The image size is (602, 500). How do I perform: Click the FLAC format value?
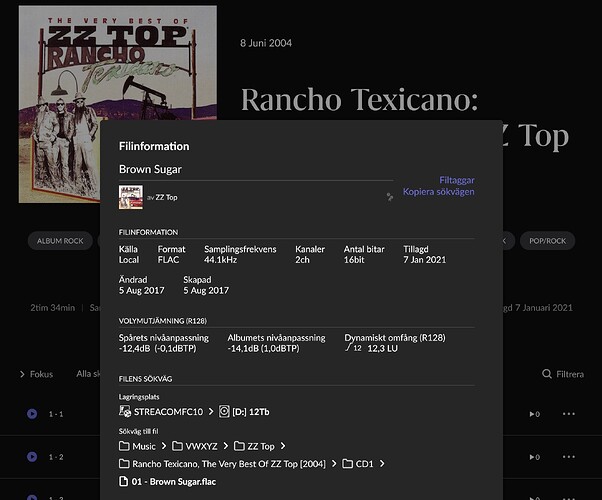(169, 260)
